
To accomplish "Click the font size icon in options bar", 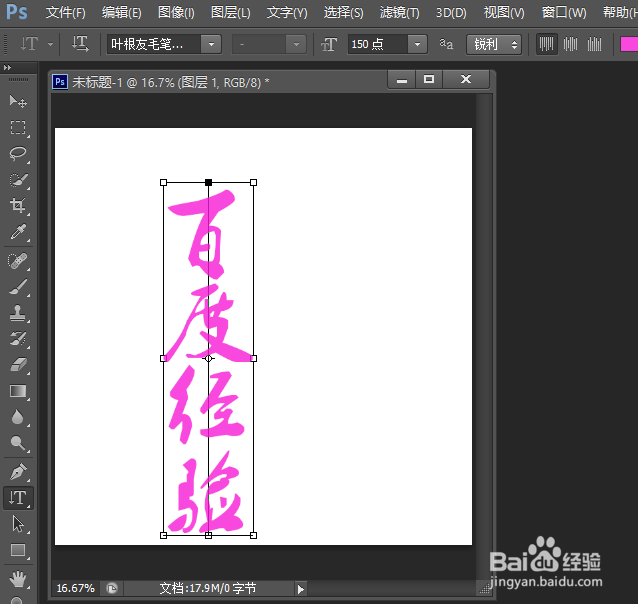I will 329,44.
